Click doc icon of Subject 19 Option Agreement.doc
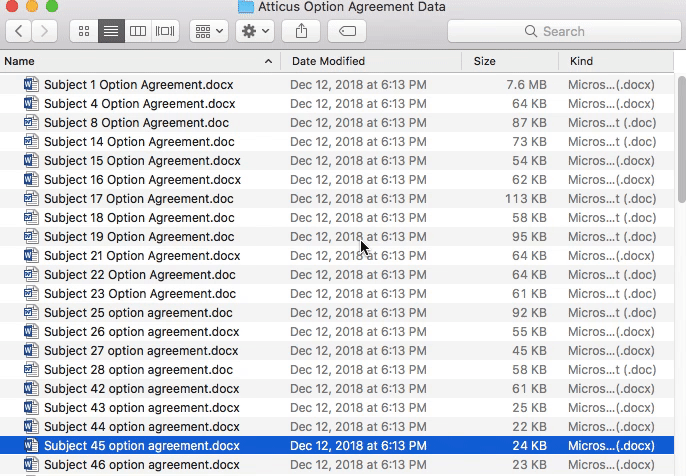Image resolution: width=686 pixels, height=476 pixels. click(x=31, y=237)
